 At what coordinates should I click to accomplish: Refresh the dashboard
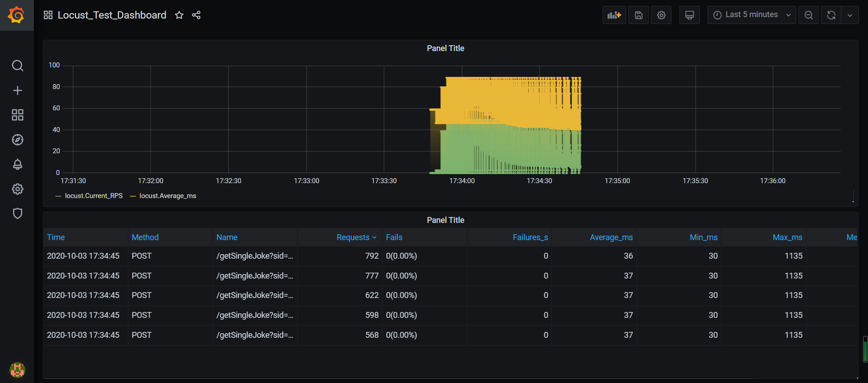click(x=831, y=15)
